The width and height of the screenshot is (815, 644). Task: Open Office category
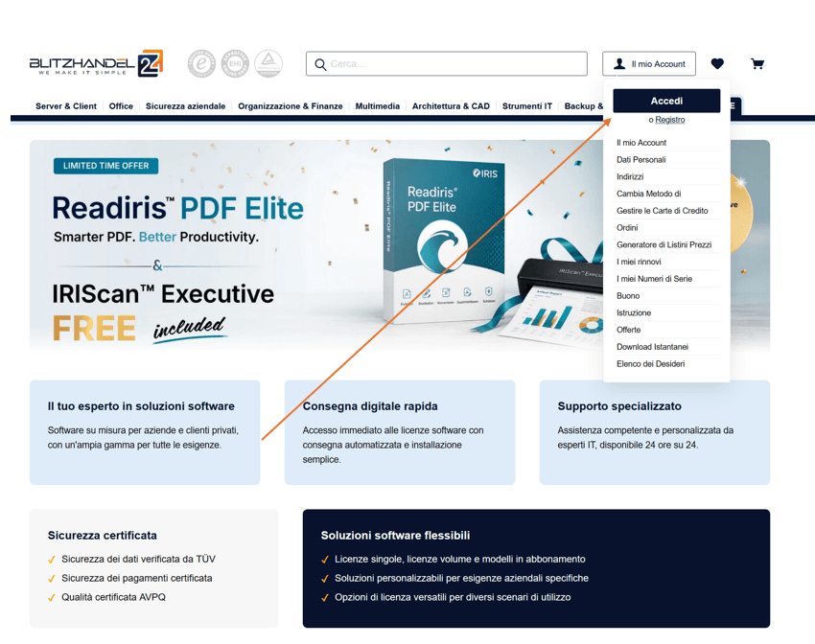(121, 106)
